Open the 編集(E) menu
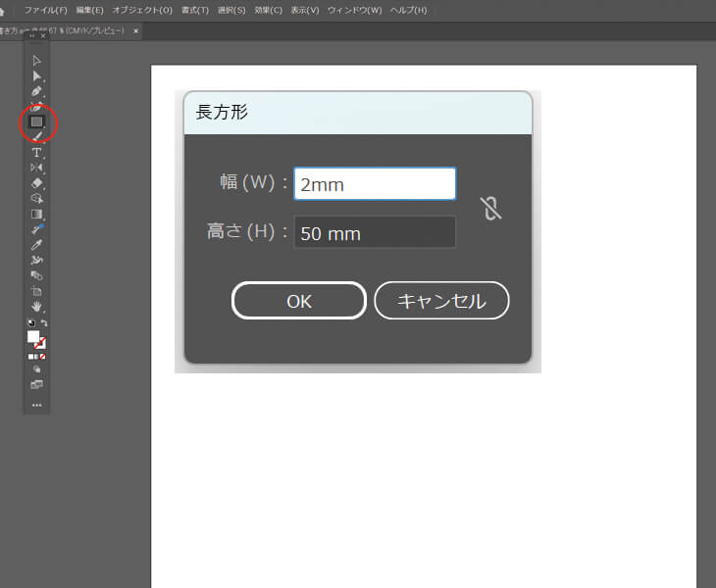 (x=89, y=10)
